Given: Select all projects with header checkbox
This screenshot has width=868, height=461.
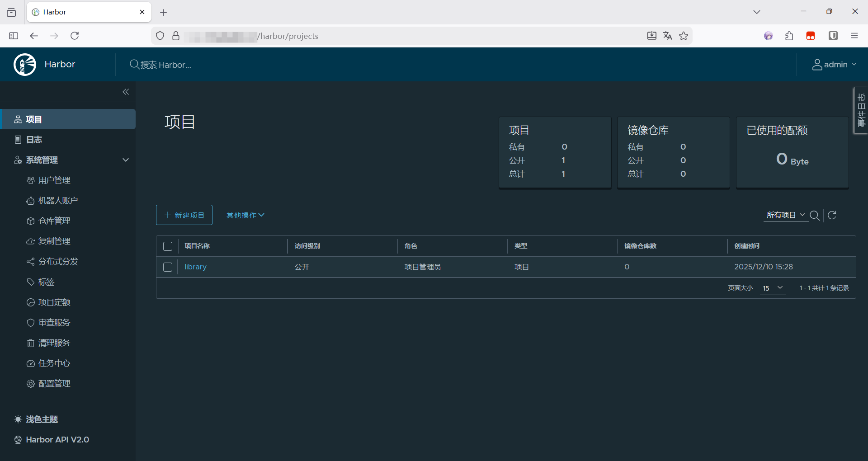Looking at the screenshot, I should pos(168,246).
